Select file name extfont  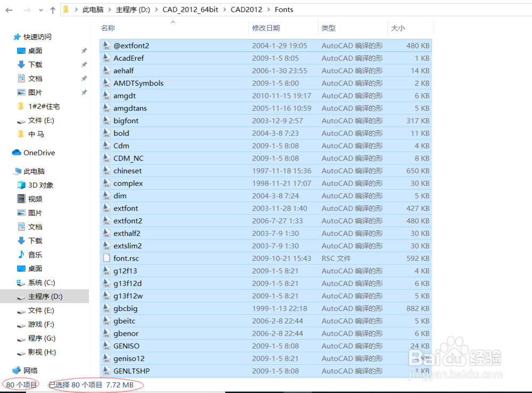click(126, 208)
